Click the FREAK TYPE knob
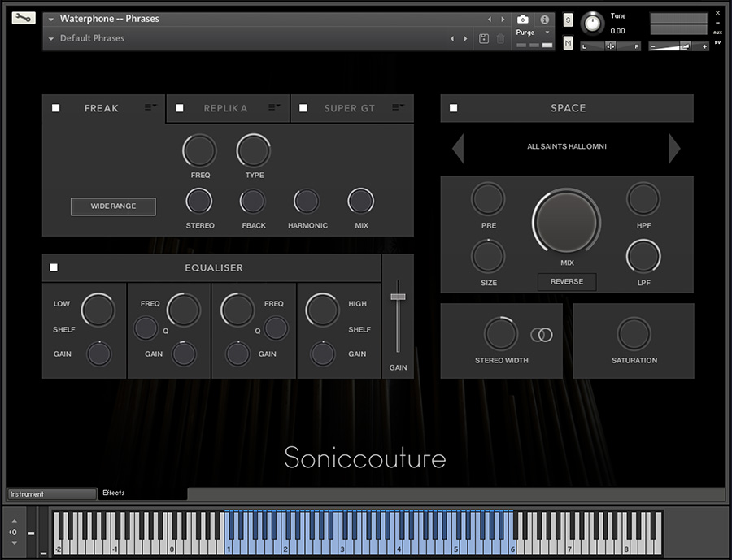 tap(254, 150)
